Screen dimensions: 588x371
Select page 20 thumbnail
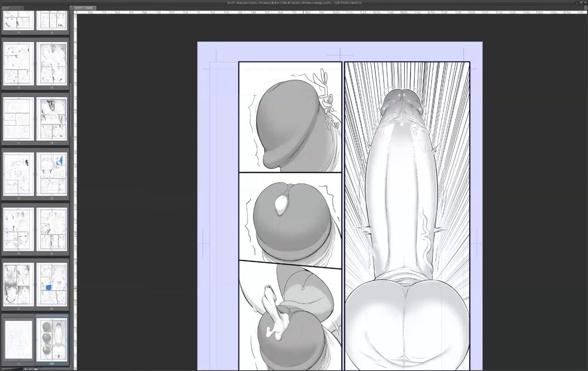[51, 119]
